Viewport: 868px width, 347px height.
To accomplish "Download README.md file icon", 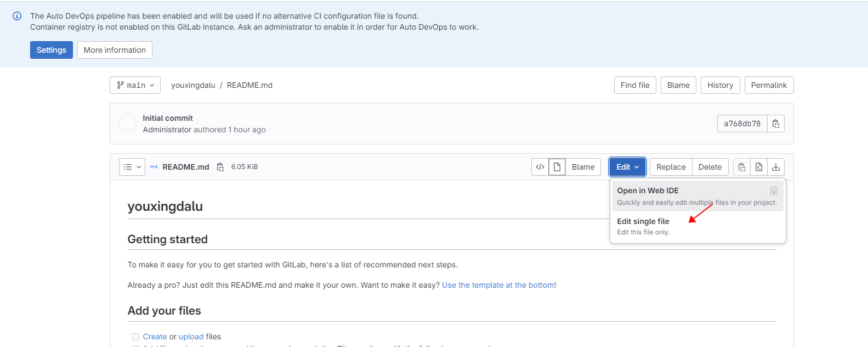I will (776, 167).
